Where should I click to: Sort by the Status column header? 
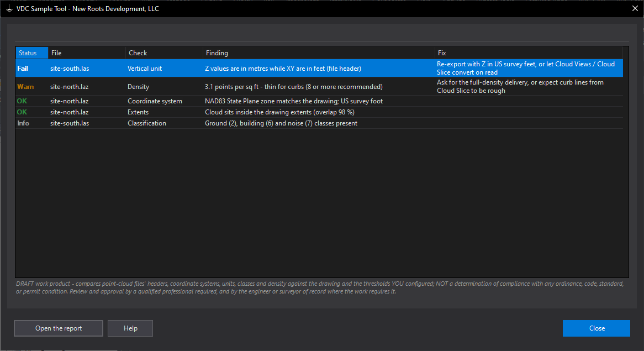(x=31, y=53)
